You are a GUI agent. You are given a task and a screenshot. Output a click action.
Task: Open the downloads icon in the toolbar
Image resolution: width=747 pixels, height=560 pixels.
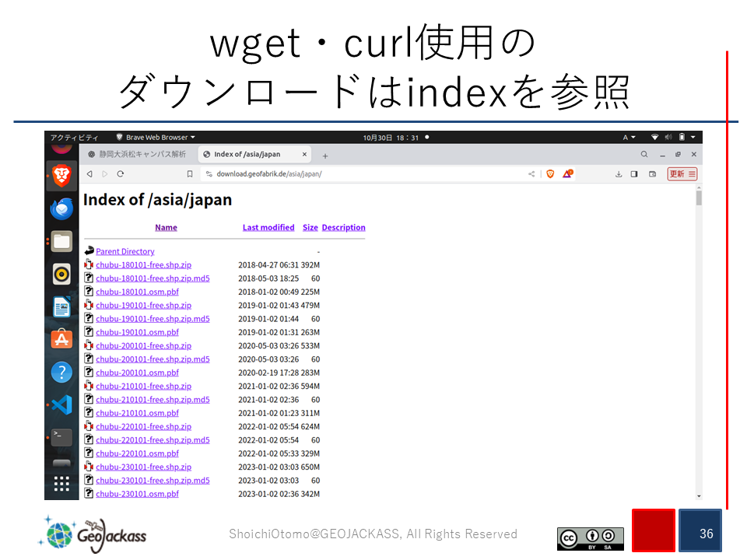pos(619,174)
